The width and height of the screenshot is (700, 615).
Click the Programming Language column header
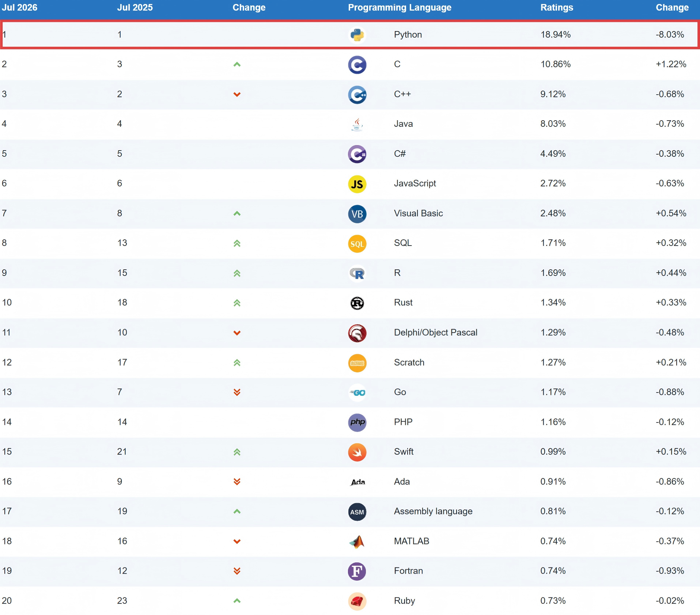[400, 8]
